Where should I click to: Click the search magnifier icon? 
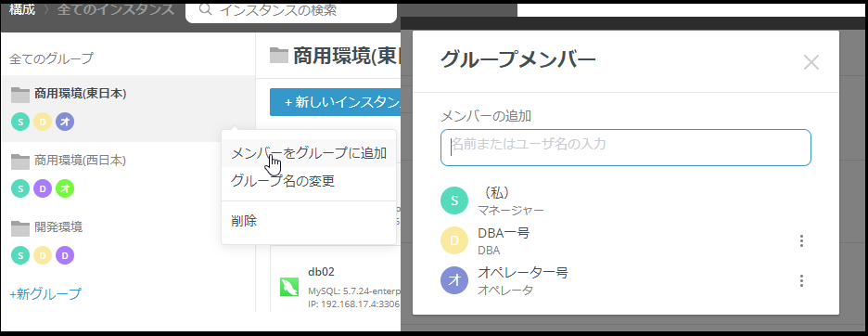[x=205, y=10]
